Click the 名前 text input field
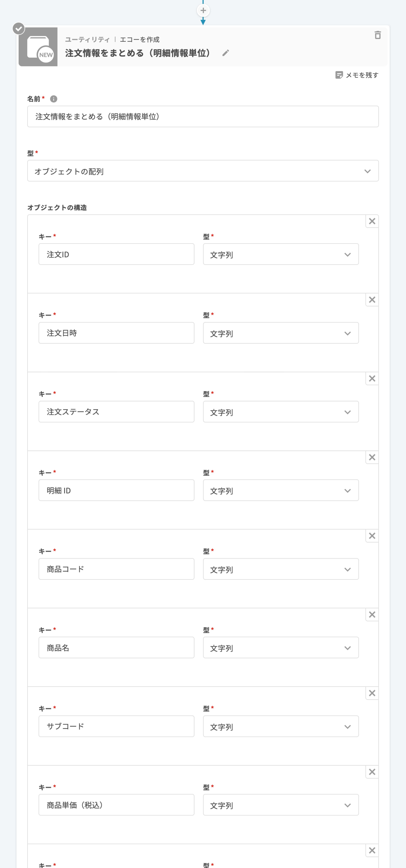The image size is (406, 868). tap(203, 117)
